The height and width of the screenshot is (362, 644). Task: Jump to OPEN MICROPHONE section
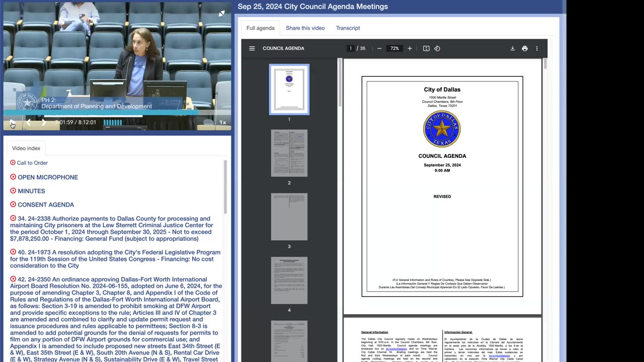click(48, 177)
